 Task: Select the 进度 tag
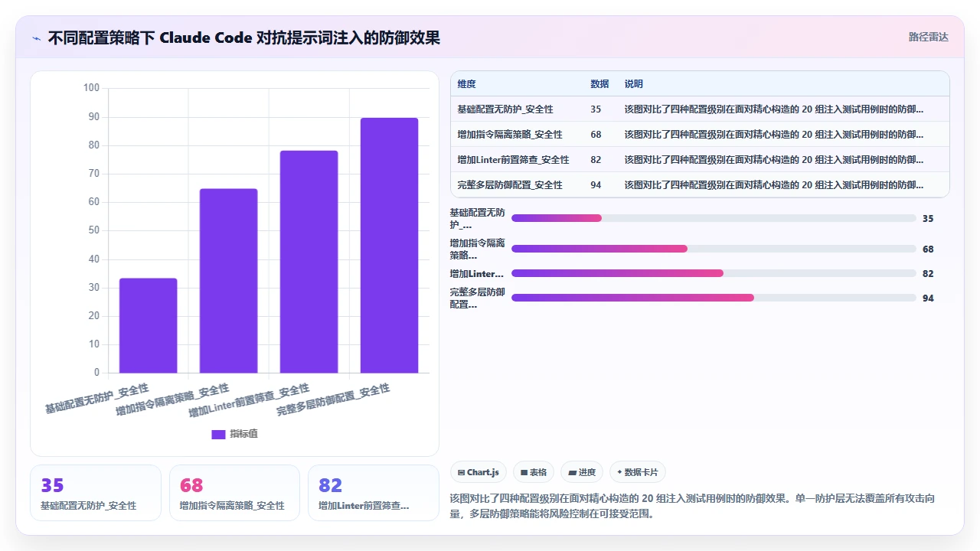[582, 472]
